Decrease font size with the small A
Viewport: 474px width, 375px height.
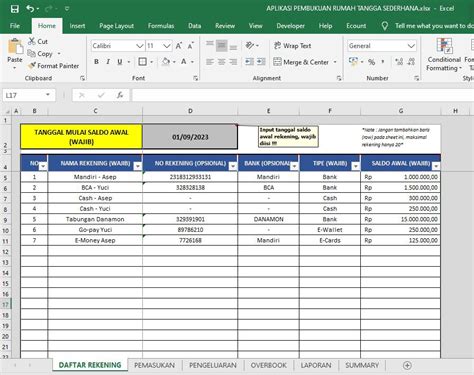(190, 46)
